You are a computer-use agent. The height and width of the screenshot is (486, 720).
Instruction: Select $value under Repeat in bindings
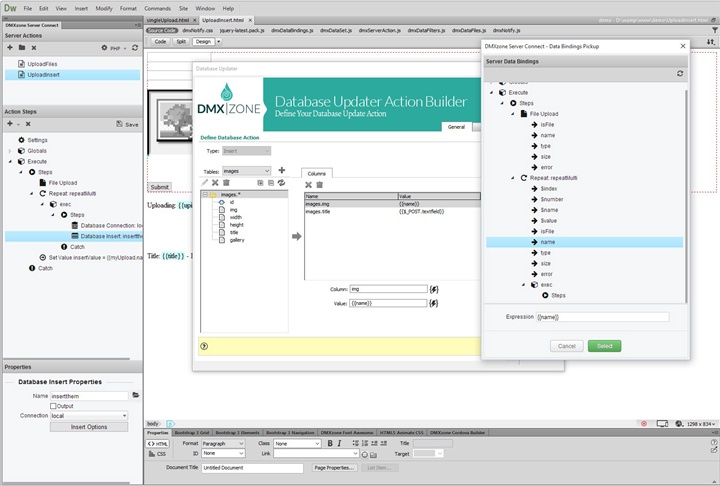[x=549, y=220]
